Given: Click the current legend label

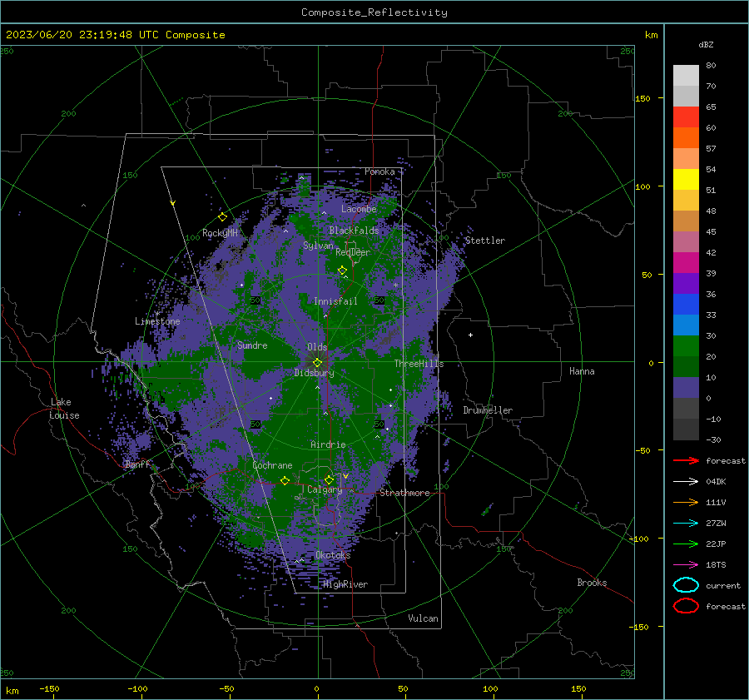Looking at the screenshot, I should 723,585.
